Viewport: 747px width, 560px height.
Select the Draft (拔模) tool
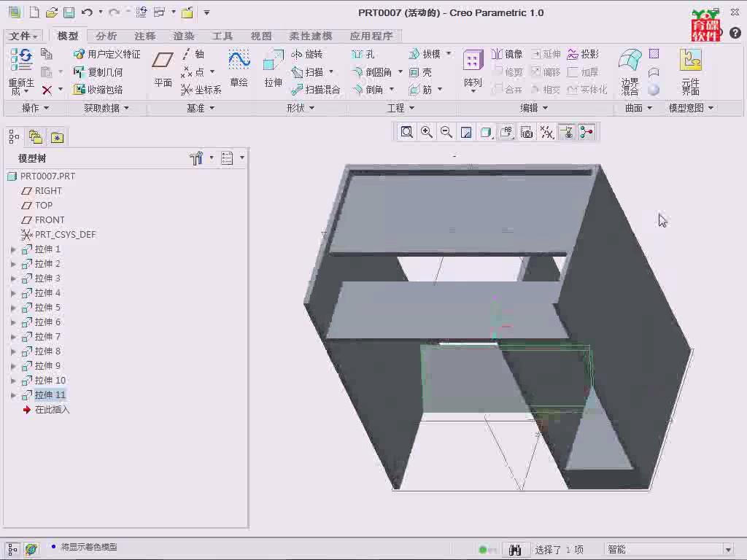(425, 54)
